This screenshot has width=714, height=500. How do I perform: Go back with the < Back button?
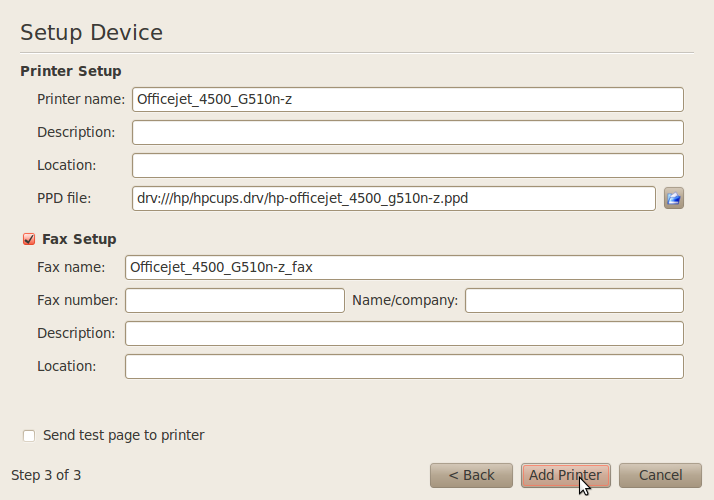coord(471,475)
